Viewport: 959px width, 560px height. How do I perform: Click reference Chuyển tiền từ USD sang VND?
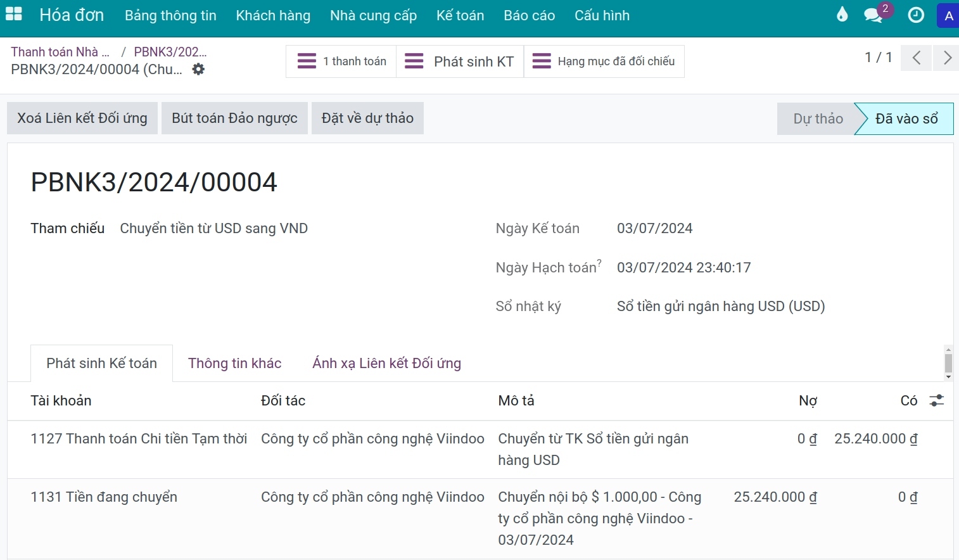point(214,229)
